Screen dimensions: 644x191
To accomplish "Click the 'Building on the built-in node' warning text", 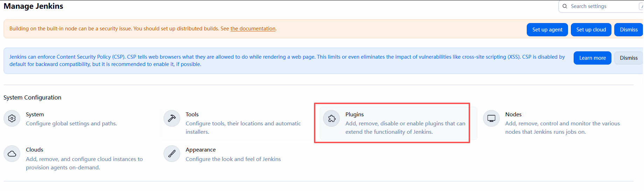I will 143,29.
